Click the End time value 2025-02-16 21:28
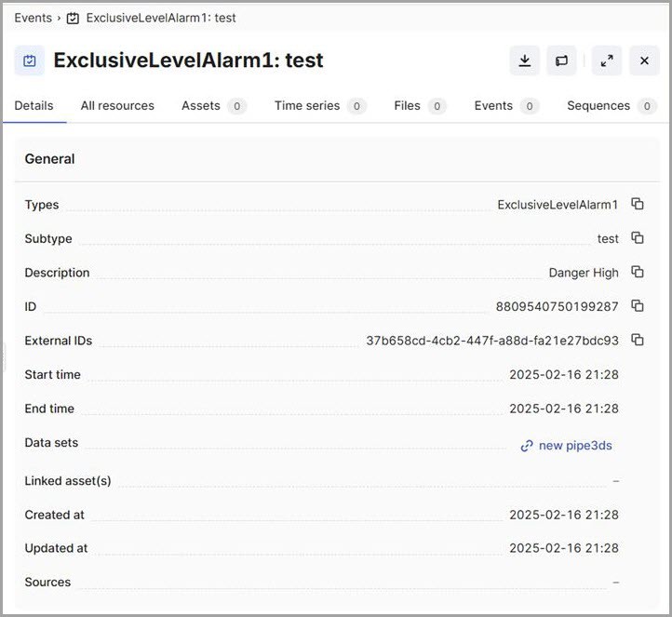672x617 pixels. point(564,409)
